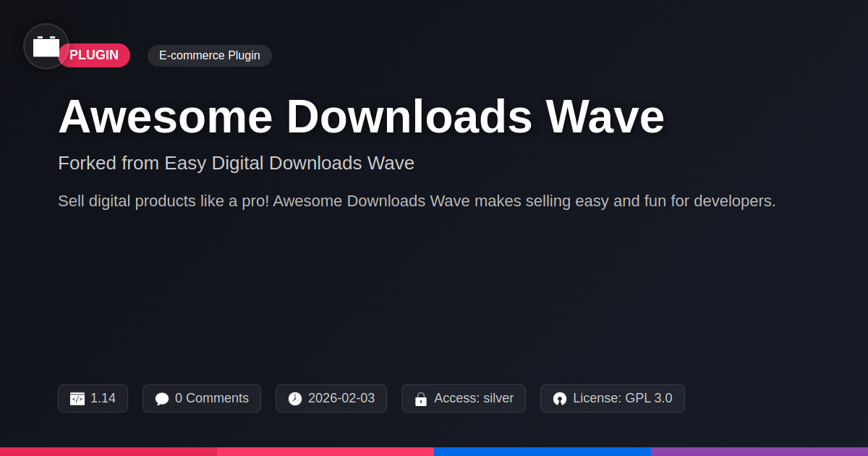The height and width of the screenshot is (456, 868).
Task: Click the pink segment of bottom color bar
Action: (x=325, y=452)
